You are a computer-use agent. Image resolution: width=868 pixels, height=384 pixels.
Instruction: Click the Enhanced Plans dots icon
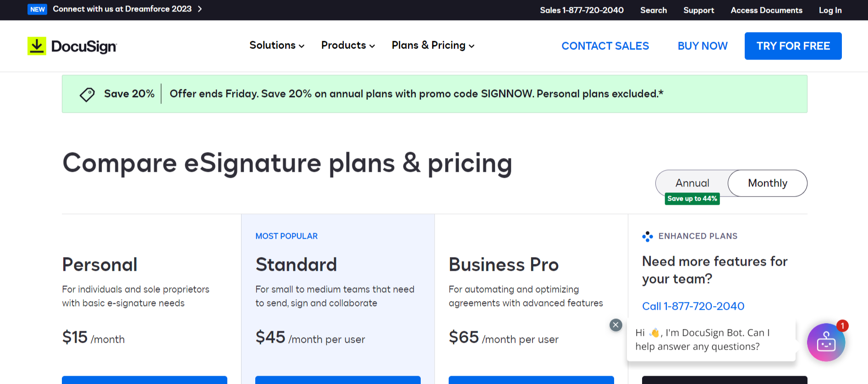click(x=647, y=236)
